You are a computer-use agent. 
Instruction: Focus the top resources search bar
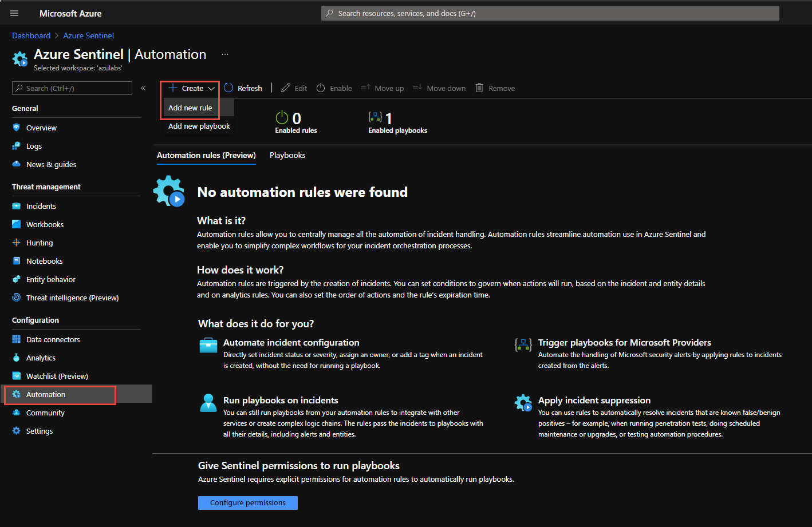(550, 13)
